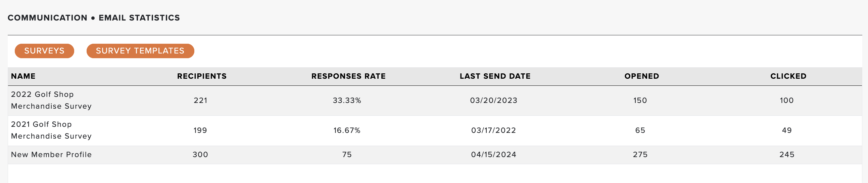
Task: Select the 03/20/2023 last send date
Action: tap(494, 101)
